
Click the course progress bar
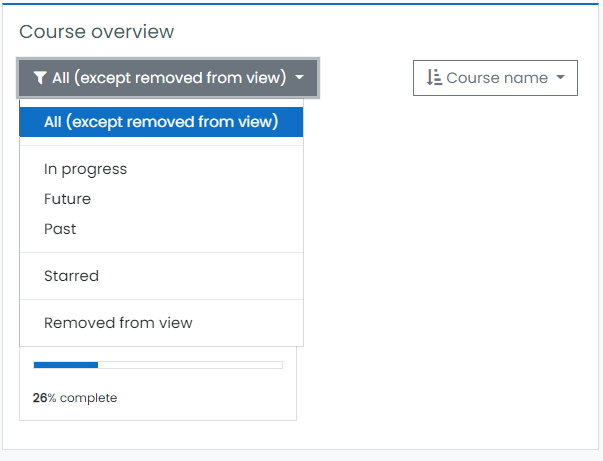(x=158, y=365)
